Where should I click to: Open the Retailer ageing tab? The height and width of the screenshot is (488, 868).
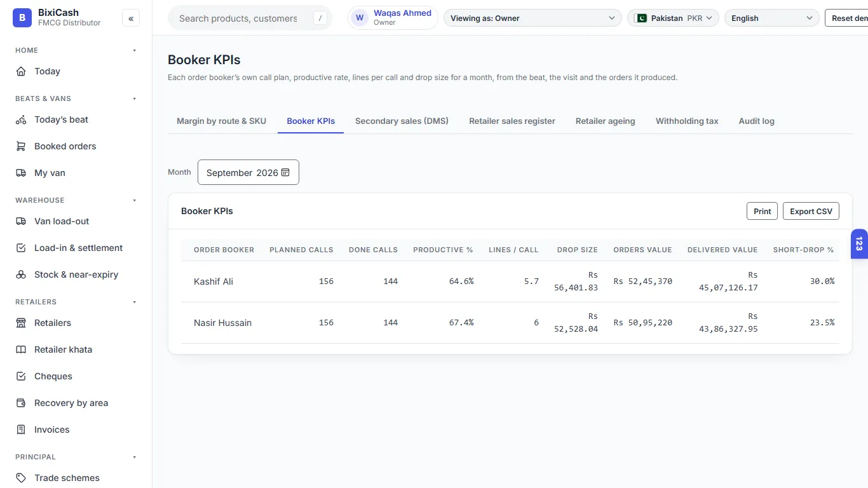point(606,121)
